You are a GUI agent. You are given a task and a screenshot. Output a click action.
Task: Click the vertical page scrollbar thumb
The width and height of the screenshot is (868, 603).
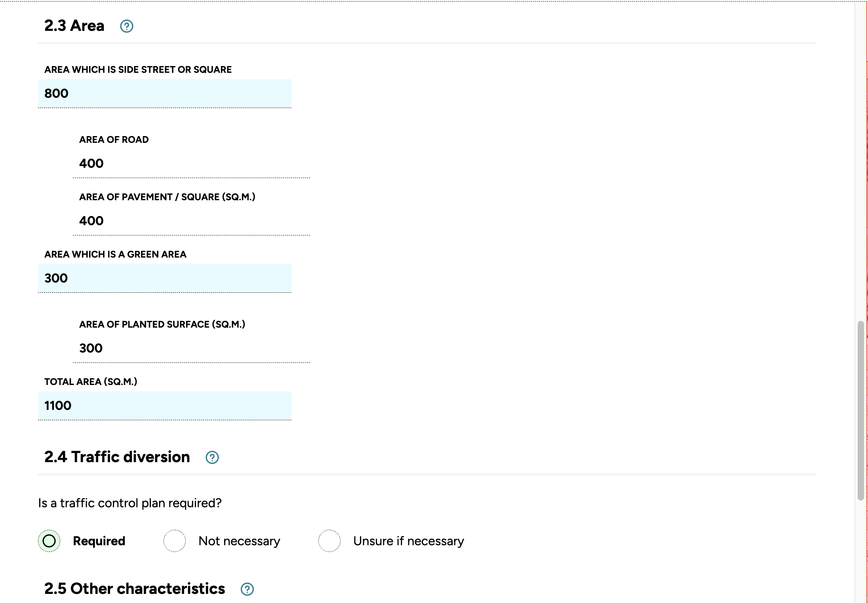[x=860, y=411]
